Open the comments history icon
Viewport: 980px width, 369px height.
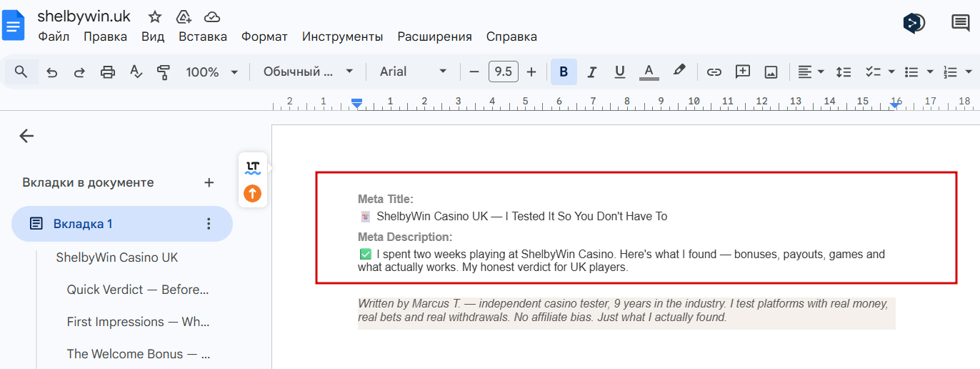pyautogui.click(x=961, y=24)
